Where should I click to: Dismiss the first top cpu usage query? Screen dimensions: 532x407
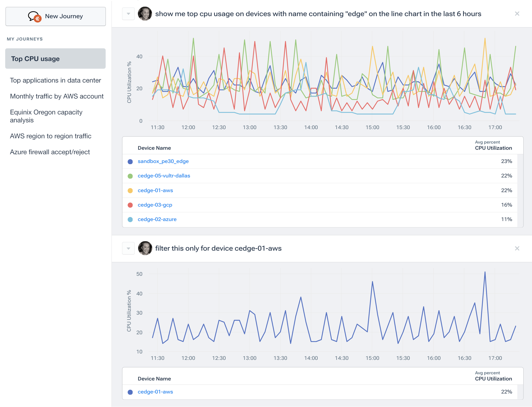tap(517, 14)
